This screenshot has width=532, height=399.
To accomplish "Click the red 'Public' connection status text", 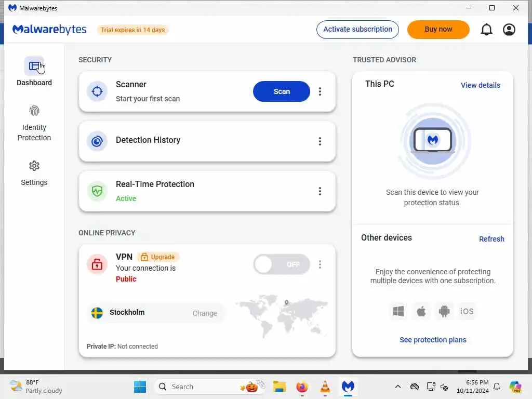I will click(x=126, y=279).
